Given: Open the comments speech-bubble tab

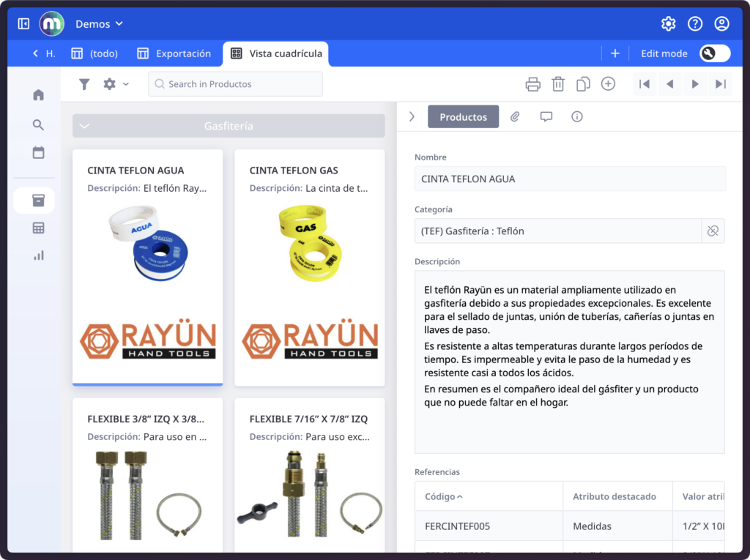Looking at the screenshot, I should (x=546, y=116).
